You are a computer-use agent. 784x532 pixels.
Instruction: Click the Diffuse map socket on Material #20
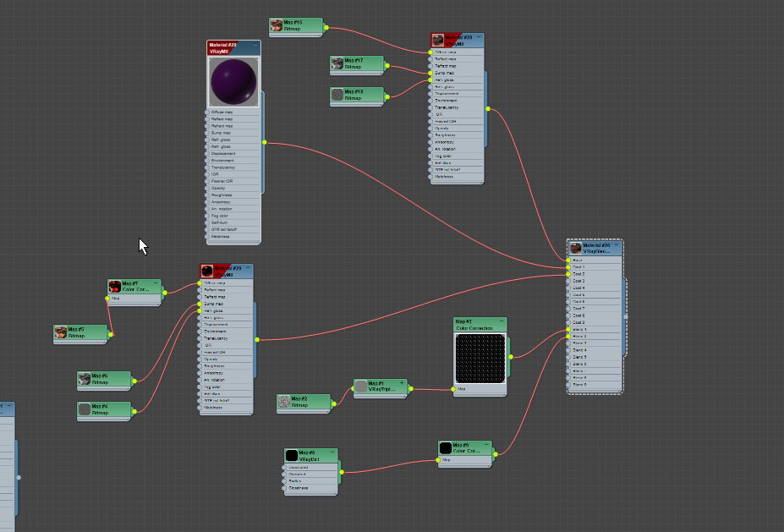point(207,112)
